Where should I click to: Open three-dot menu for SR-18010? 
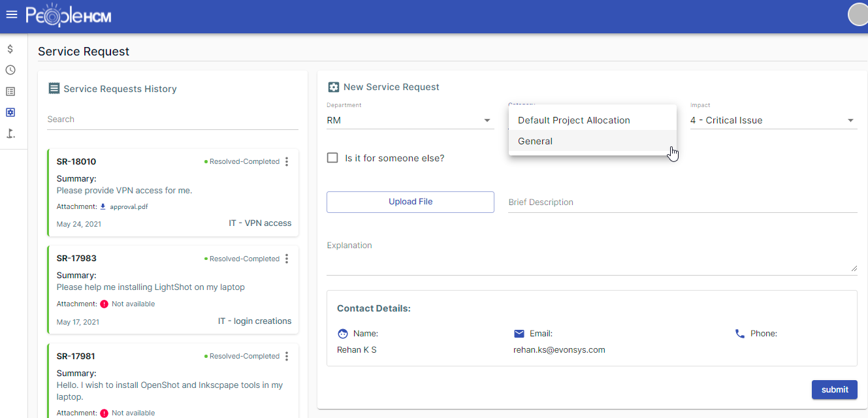pyautogui.click(x=287, y=161)
